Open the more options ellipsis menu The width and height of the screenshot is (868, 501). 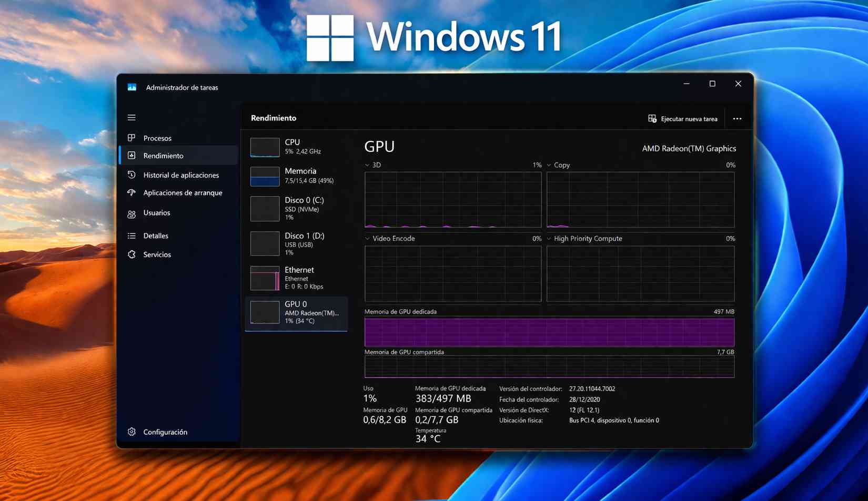point(737,118)
